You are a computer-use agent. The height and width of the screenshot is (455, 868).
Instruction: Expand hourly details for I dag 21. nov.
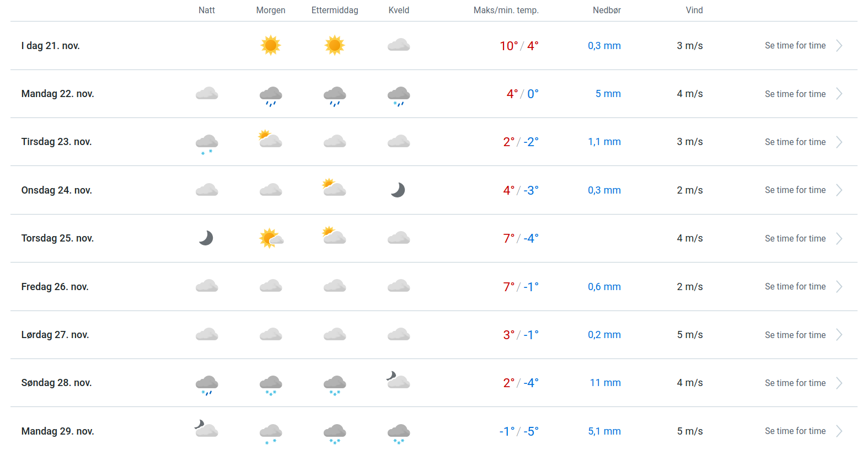pos(839,46)
